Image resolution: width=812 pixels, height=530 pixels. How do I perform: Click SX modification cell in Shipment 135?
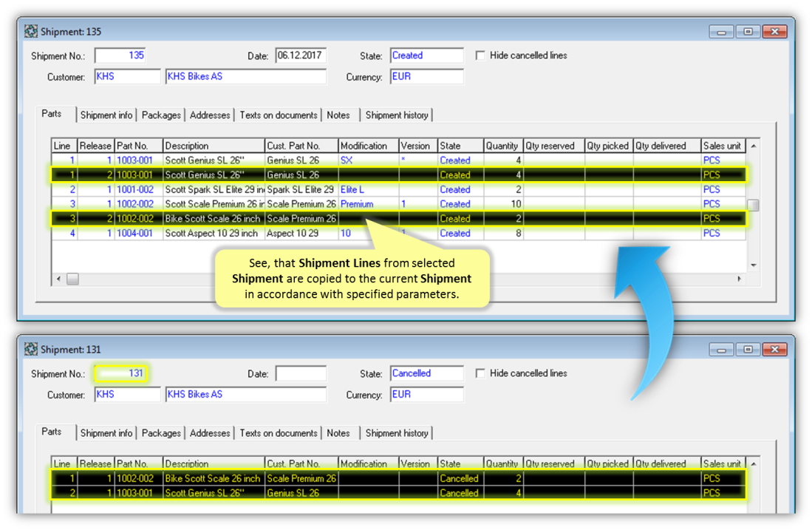tap(368, 160)
